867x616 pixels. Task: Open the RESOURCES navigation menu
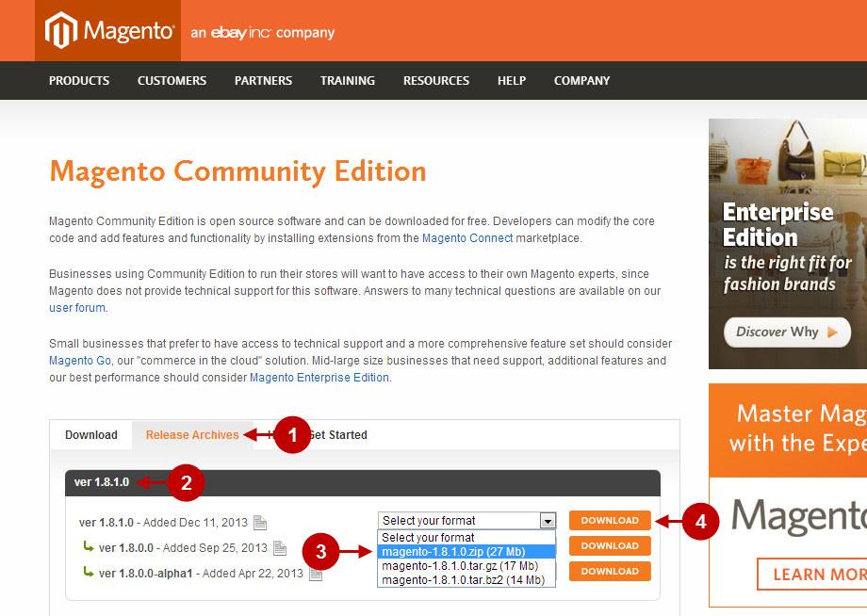click(436, 81)
